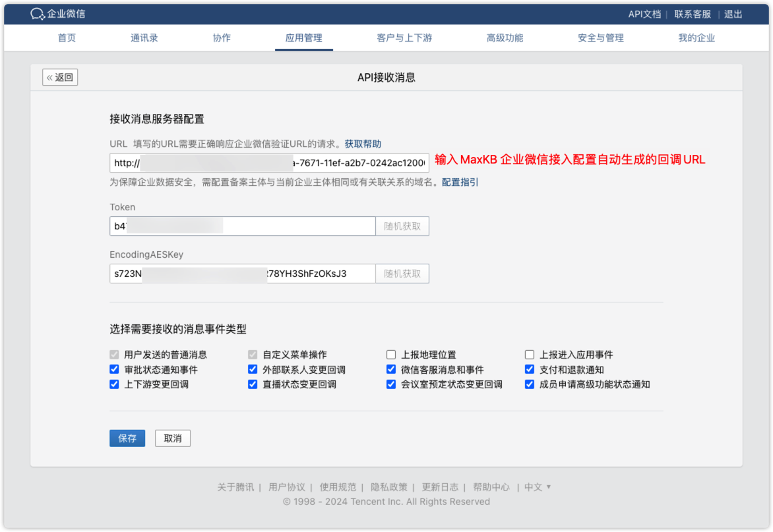The image size is (773, 532).
Task: Disable 审批状态通知事件 checkbox
Action: [x=114, y=369]
